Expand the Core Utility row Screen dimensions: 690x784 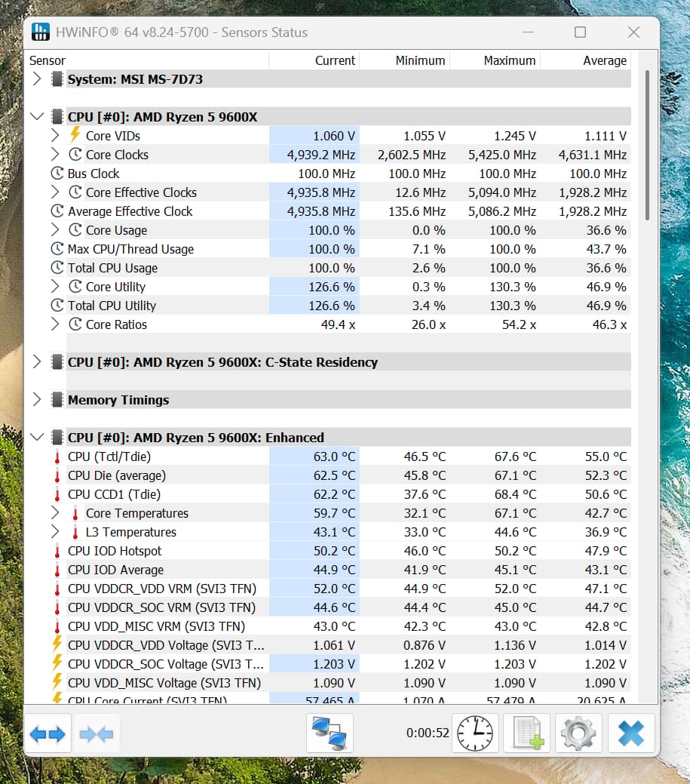55,287
